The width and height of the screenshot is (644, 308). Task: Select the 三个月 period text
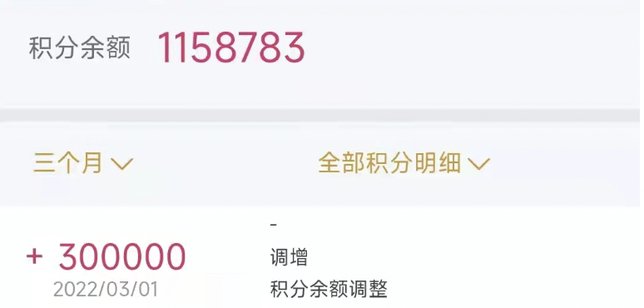pyautogui.click(x=67, y=164)
